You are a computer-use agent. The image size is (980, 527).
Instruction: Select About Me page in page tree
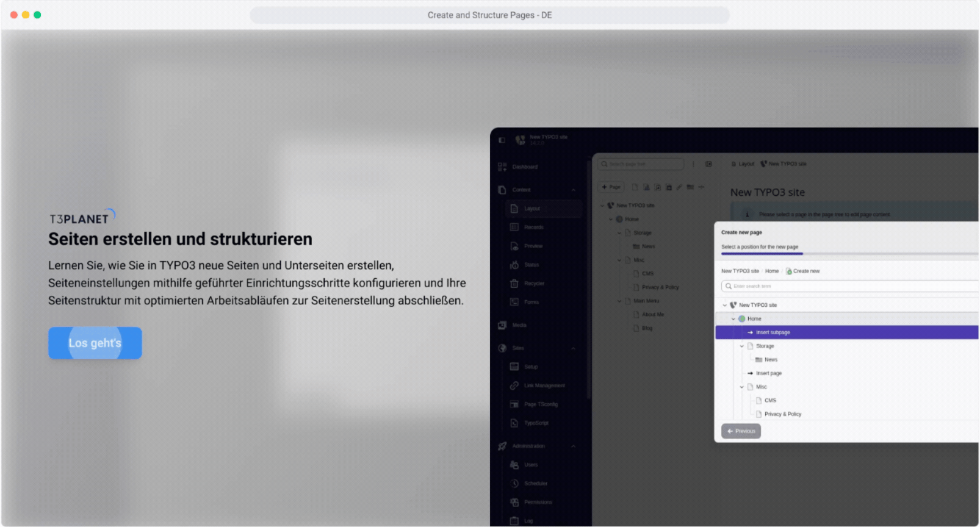pyautogui.click(x=653, y=315)
